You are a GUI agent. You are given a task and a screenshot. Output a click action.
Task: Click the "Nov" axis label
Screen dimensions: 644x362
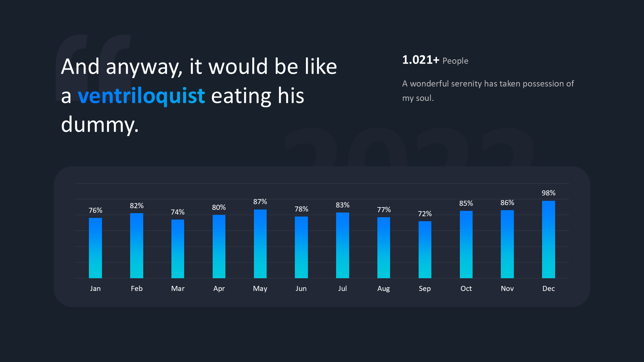coord(507,289)
